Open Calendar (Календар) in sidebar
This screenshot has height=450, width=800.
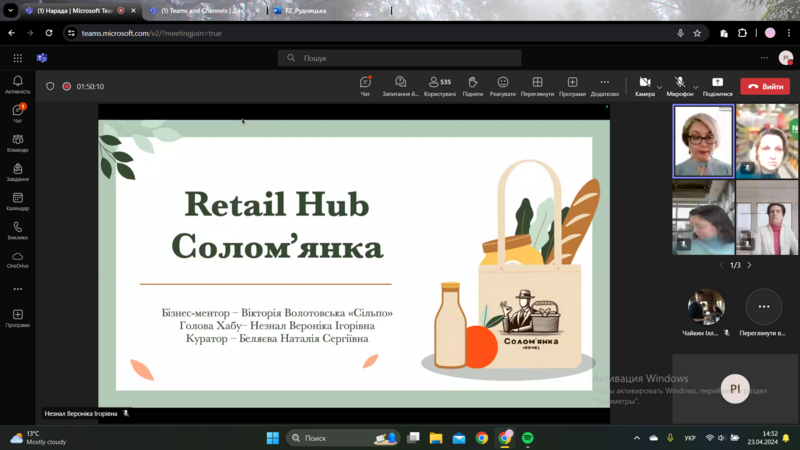(x=17, y=201)
